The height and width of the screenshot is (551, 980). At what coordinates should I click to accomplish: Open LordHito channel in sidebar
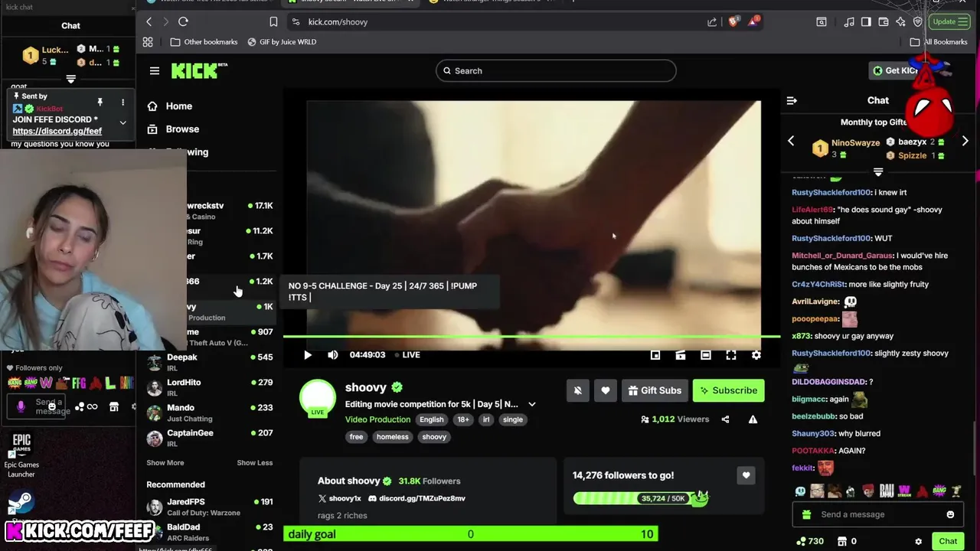[210, 387]
